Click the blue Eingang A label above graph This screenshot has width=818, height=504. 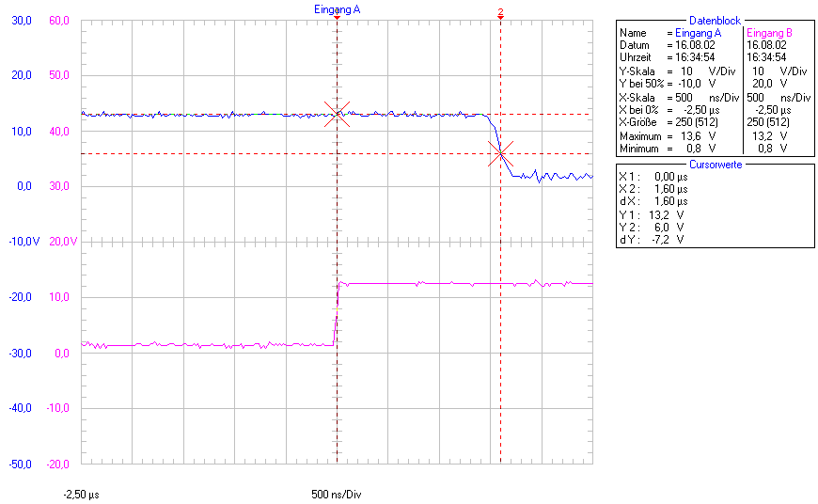point(337,8)
